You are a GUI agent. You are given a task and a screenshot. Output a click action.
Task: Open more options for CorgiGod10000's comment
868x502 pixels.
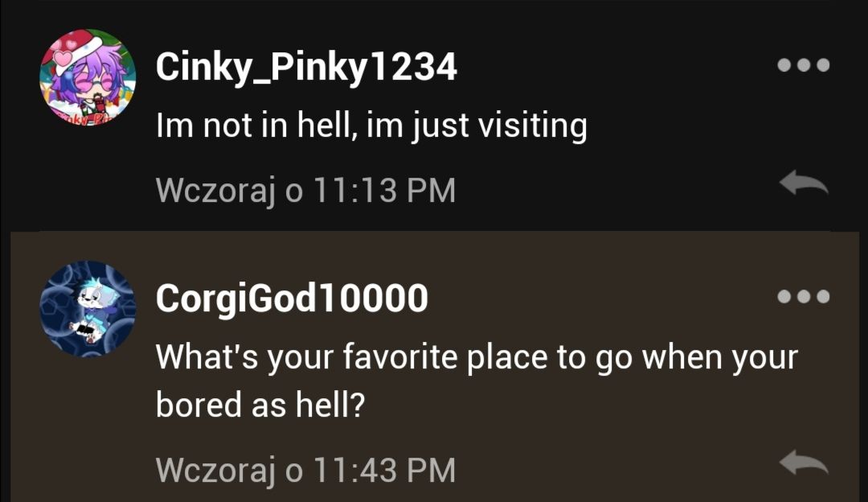(803, 296)
